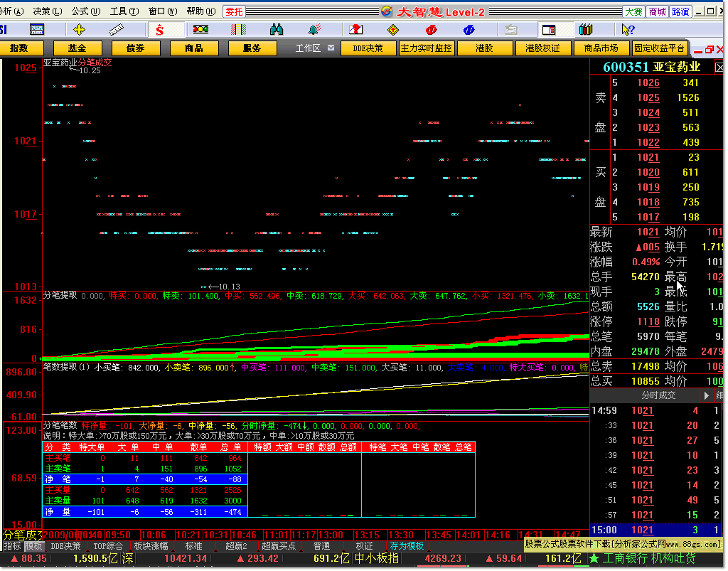Click the books library icon
The width and height of the screenshot is (728, 571).
(586, 30)
